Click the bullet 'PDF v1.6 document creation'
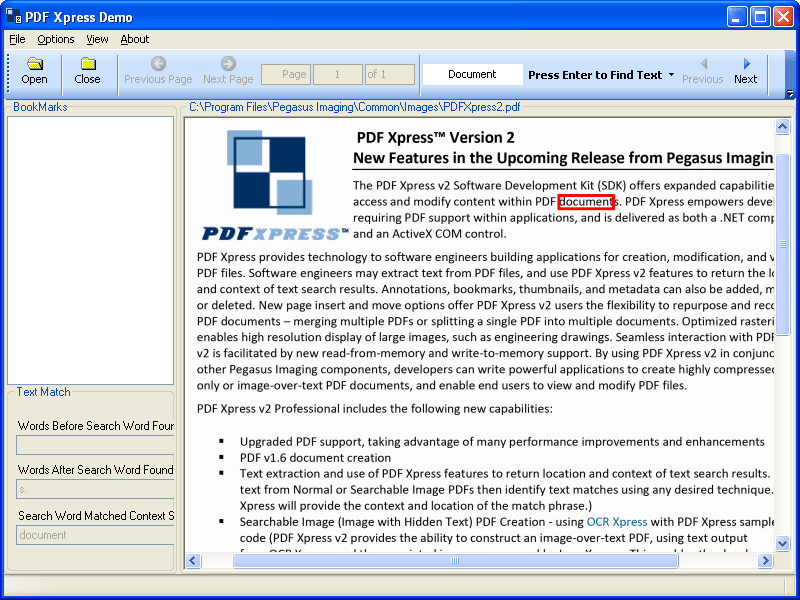800x600 pixels. tap(315, 458)
